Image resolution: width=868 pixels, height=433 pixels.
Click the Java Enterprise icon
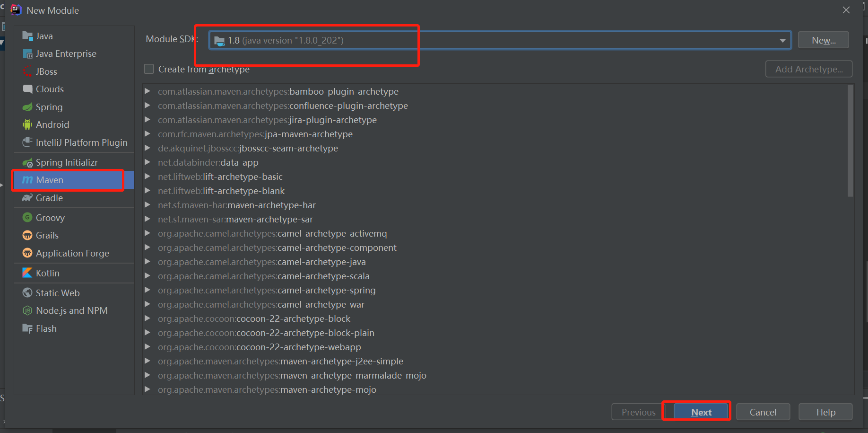coord(27,54)
